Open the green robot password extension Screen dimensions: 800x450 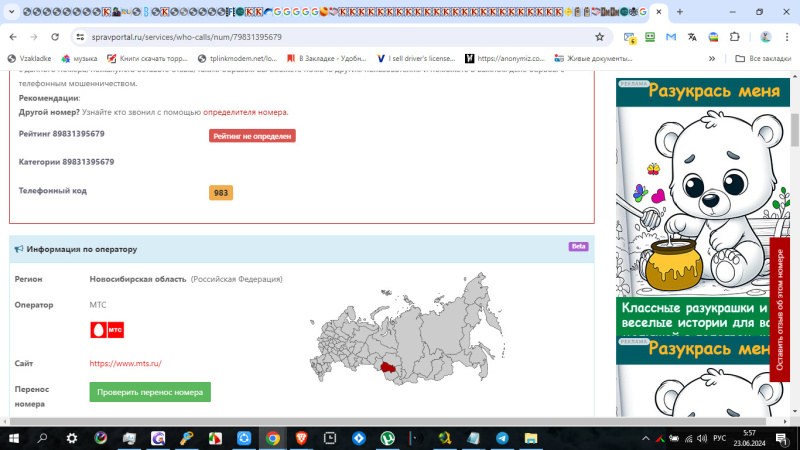tap(650, 37)
